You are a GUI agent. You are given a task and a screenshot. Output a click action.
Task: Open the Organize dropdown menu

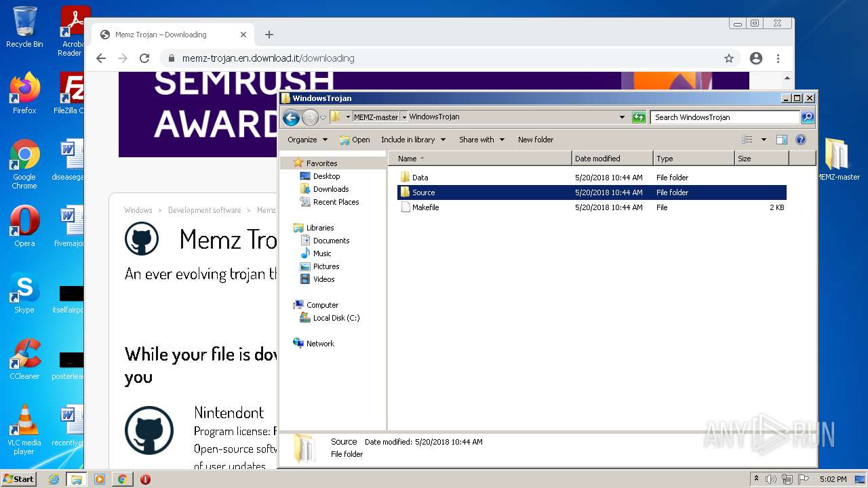[307, 140]
